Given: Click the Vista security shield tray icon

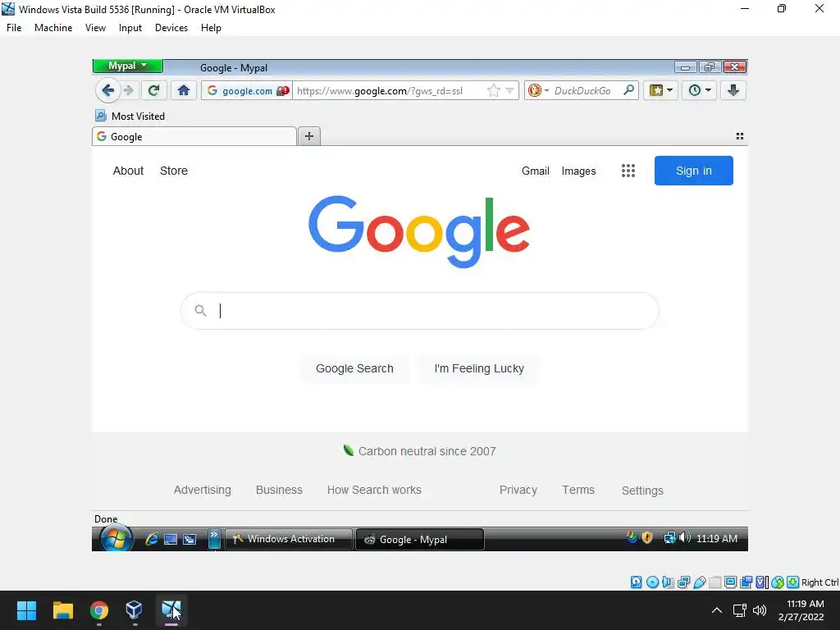Looking at the screenshot, I should pyautogui.click(x=647, y=538).
